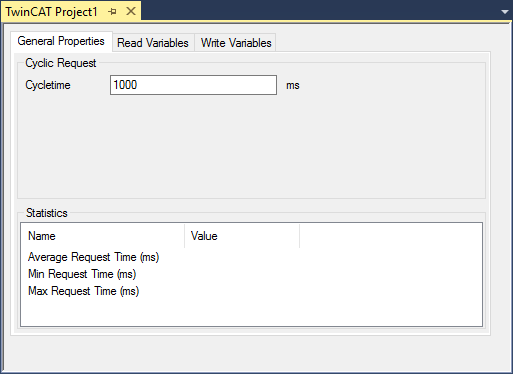Click the Cycletime label
This screenshot has height=374, width=513.
48,85
